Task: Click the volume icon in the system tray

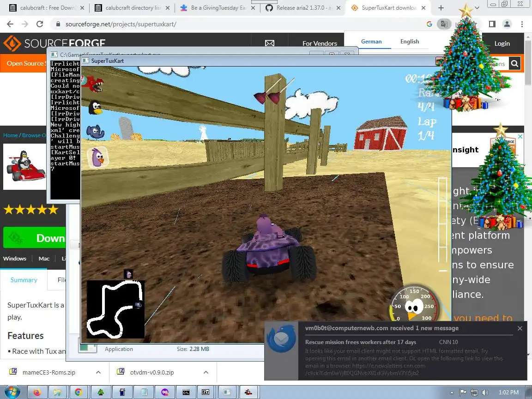Action: click(485, 392)
